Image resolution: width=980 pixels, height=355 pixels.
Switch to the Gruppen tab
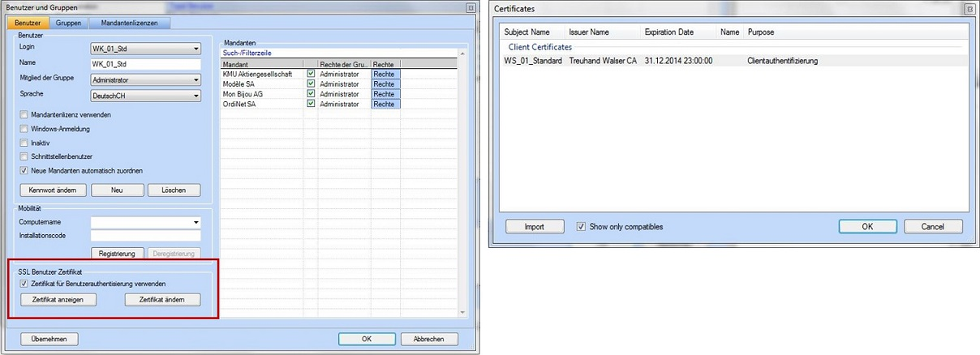[68, 23]
